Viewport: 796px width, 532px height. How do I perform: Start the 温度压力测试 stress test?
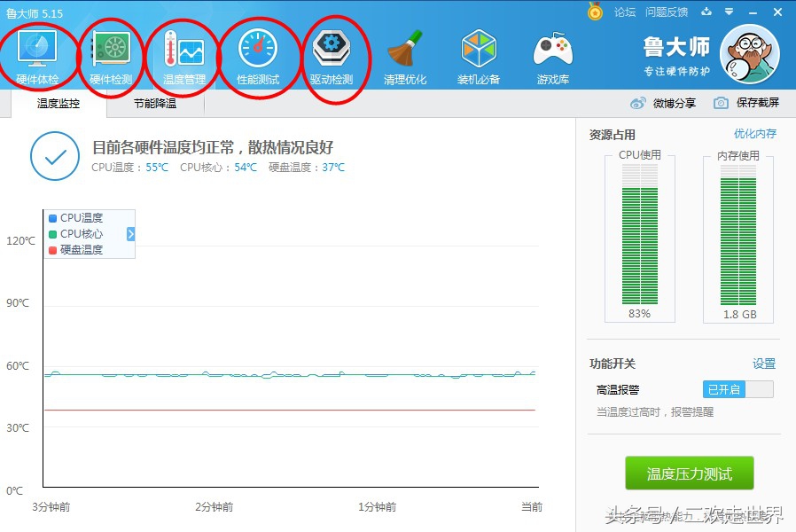point(690,473)
